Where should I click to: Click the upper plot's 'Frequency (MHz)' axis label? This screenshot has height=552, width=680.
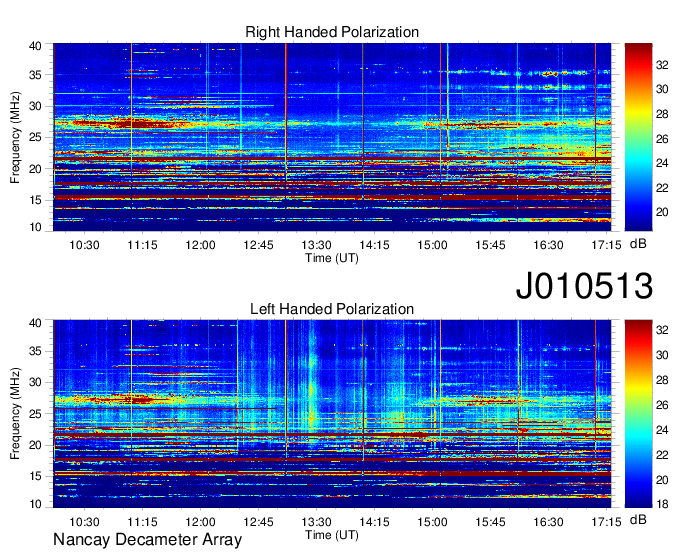point(15,137)
